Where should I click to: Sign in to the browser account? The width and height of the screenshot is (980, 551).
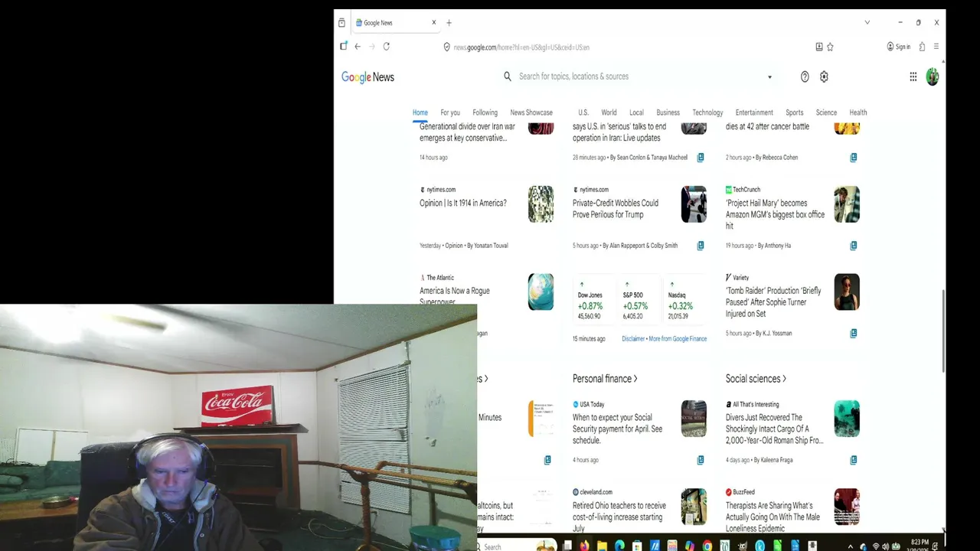tap(899, 47)
